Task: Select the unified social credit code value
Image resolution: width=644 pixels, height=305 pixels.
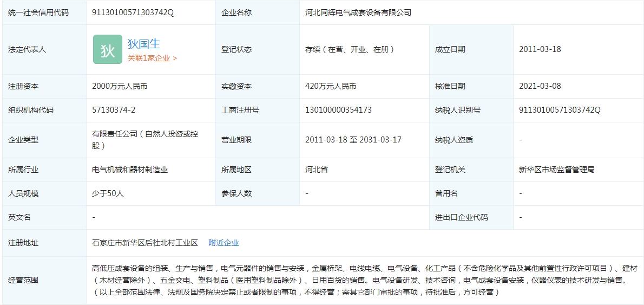Action: click(133, 12)
